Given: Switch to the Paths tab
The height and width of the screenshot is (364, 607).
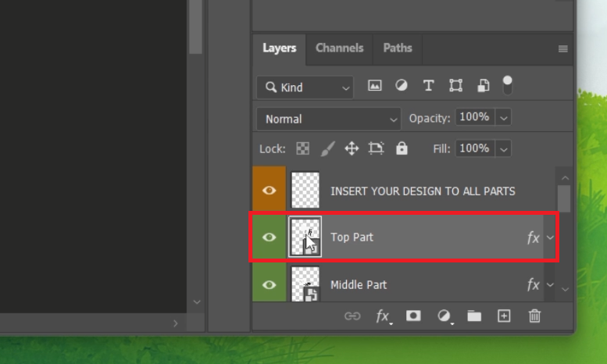Looking at the screenshot, I should tap(397, 48).
